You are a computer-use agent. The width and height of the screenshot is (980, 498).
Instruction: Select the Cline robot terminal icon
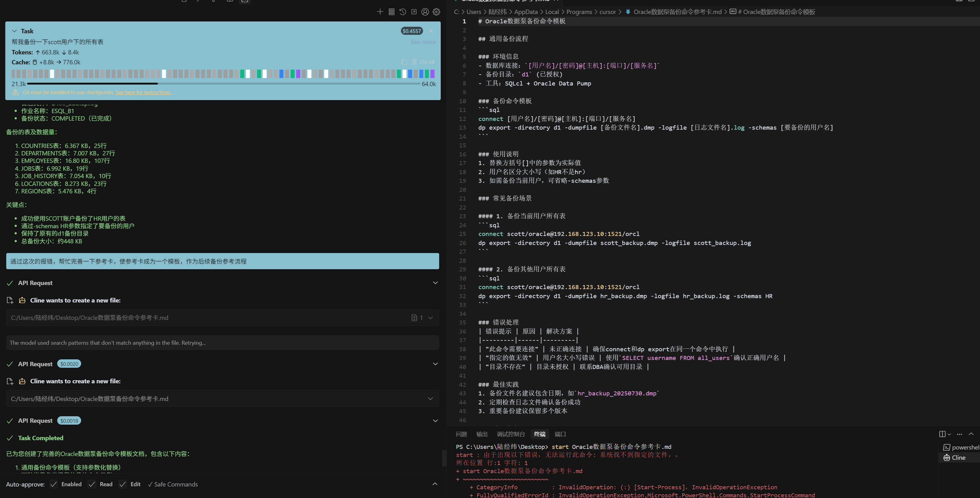[x=946, y=458]
